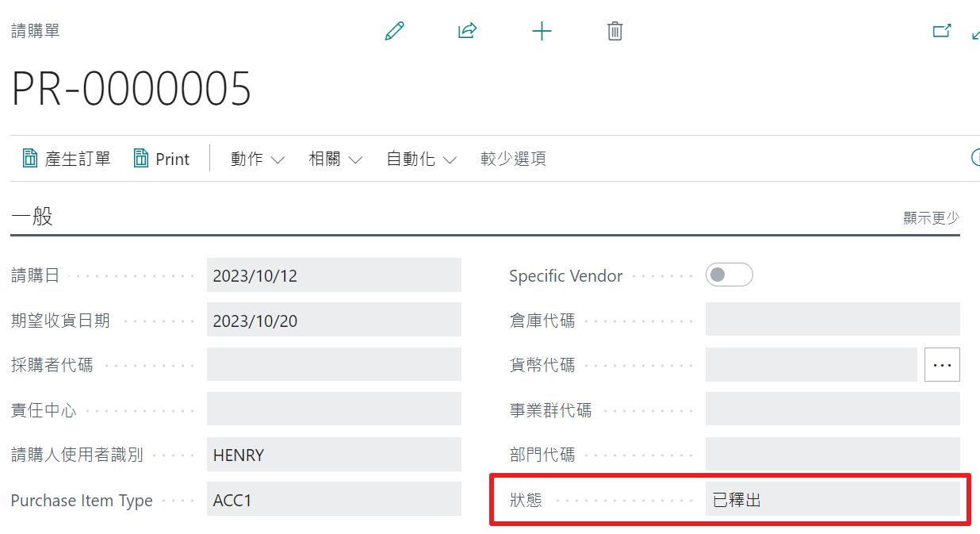Select 較少選項 to show fewer options
This screenshot has height=534, width=980.
[514, 159]
